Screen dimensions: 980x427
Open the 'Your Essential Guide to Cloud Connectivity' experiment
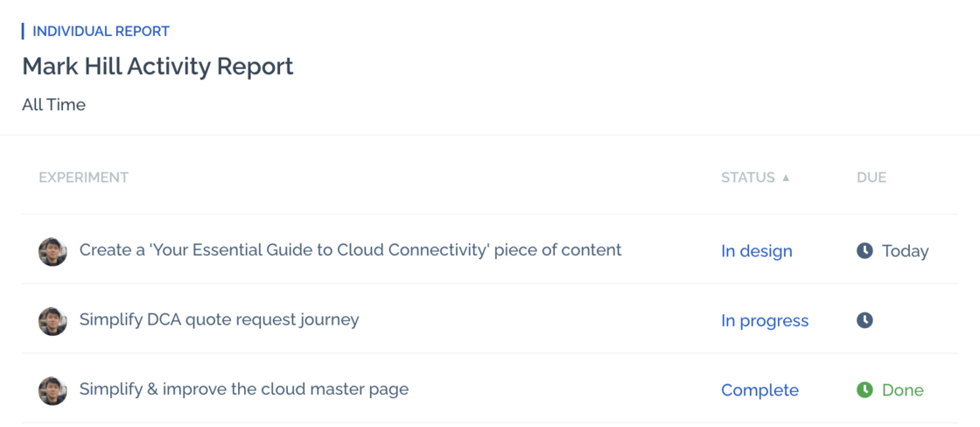click(x=350, y=250)
